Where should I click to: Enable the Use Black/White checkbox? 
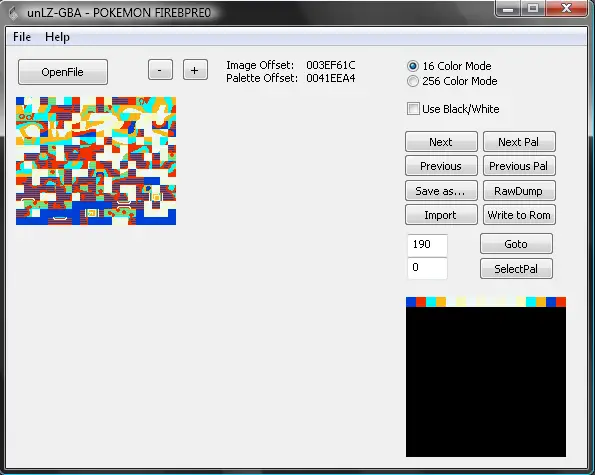click(x=413, y=109)
